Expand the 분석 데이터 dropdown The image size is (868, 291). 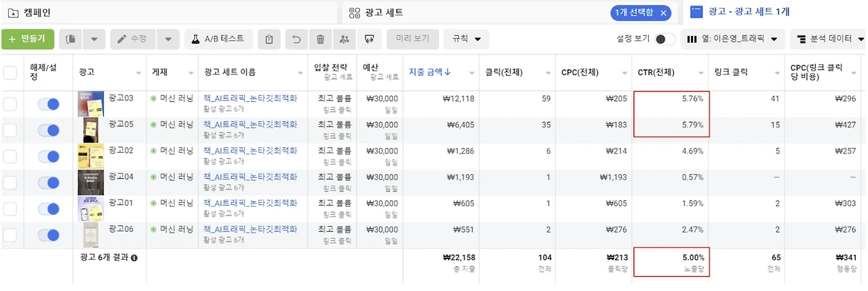[829, 39]
